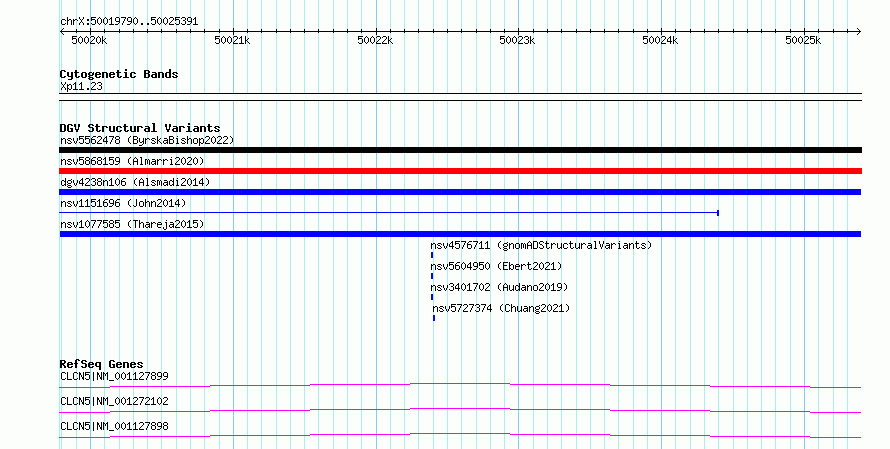This screenshot has width=890, height=449.
Task: Click the blue nsv1077585 variant bar
Action: tap(460, 234)
